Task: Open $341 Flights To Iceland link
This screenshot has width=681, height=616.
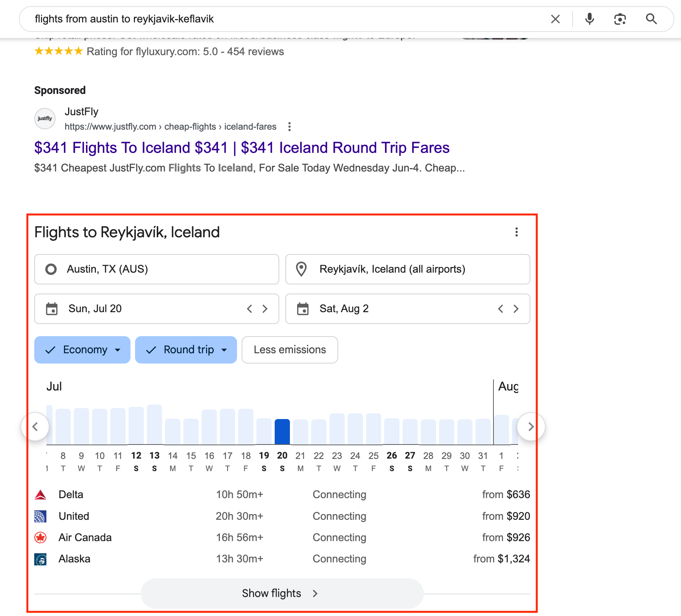Action: point(242,148)
